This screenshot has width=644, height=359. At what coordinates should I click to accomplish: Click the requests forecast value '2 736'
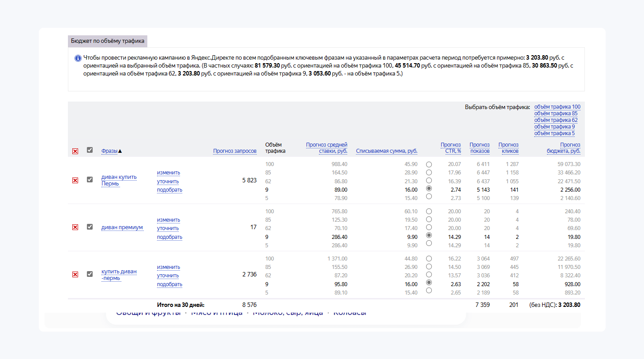click(x=249, y=274)
